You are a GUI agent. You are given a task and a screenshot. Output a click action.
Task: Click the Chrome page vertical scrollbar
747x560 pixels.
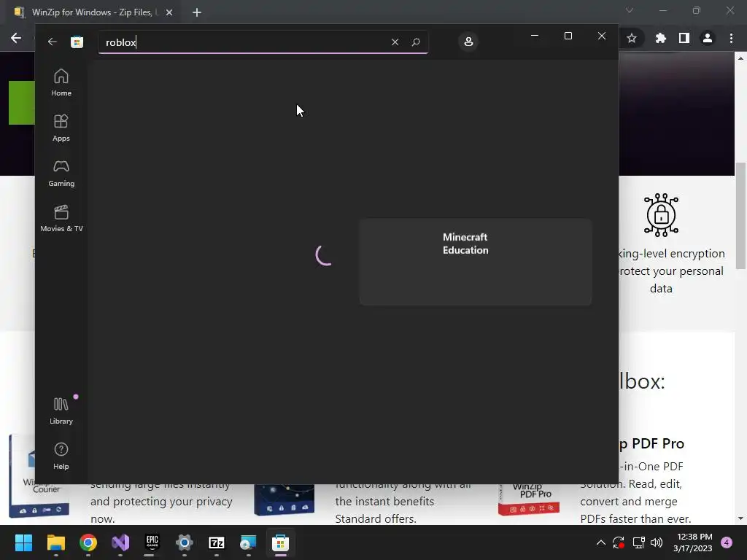click(x=740, y=216)
